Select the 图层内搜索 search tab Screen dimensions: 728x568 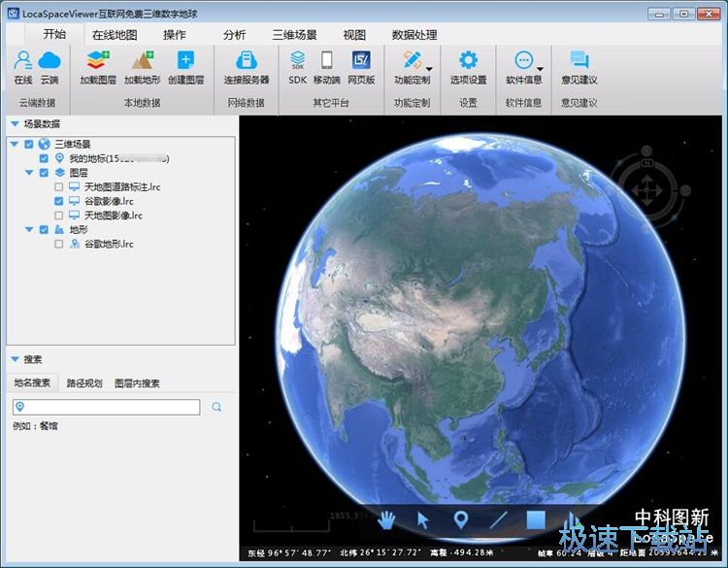(137, 384)
